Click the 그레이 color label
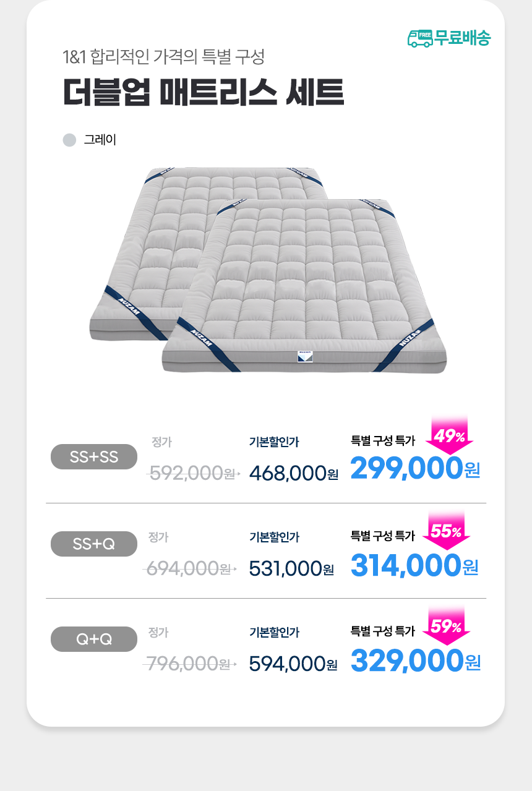The image size is (532, 791). click(x=100, y=140)
